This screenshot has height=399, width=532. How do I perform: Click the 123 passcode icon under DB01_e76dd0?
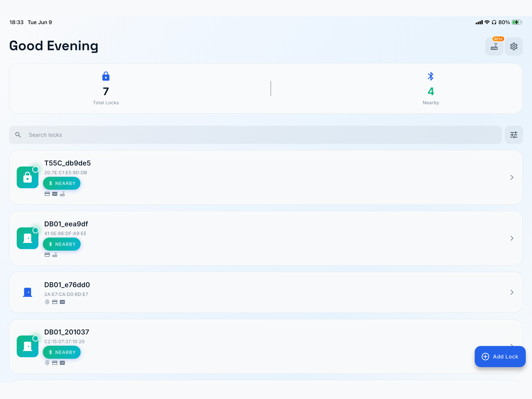coord(62,302)
